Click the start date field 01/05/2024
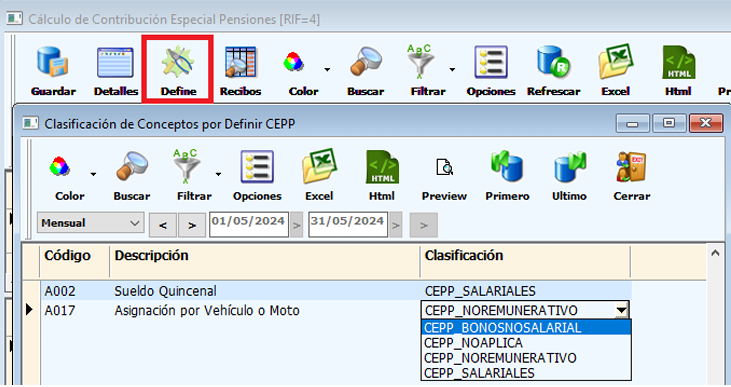 (x=249, y=224)
